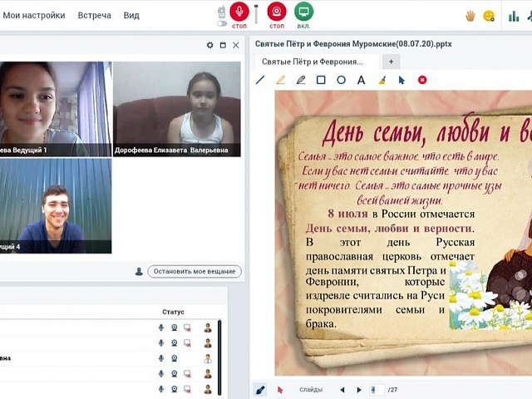This screenshot has height=399, width=532.
Task: Clear annotations with the broom tool
Action: [382, 80]
